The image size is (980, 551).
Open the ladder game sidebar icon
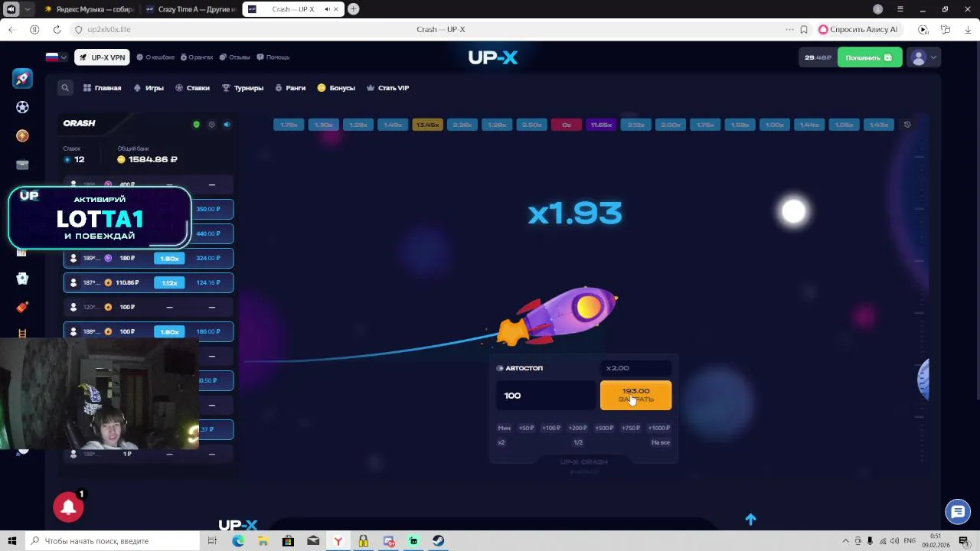click(22, 334)
